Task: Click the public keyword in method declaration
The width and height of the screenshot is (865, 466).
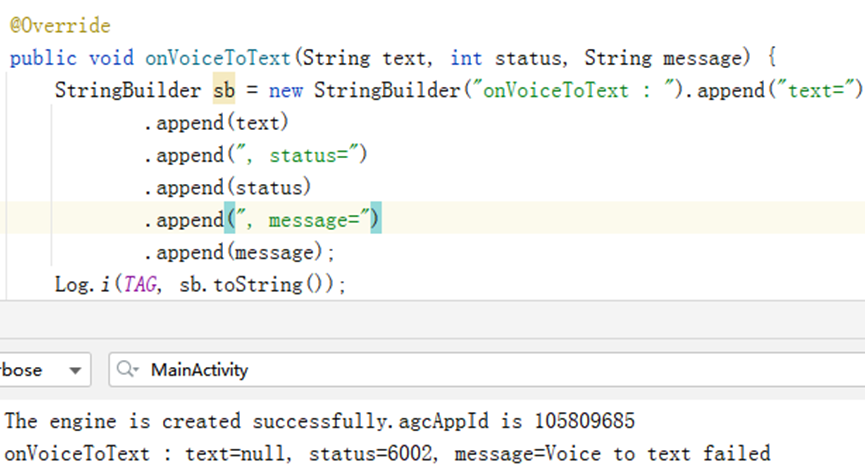Action: (x=43, y=58)
